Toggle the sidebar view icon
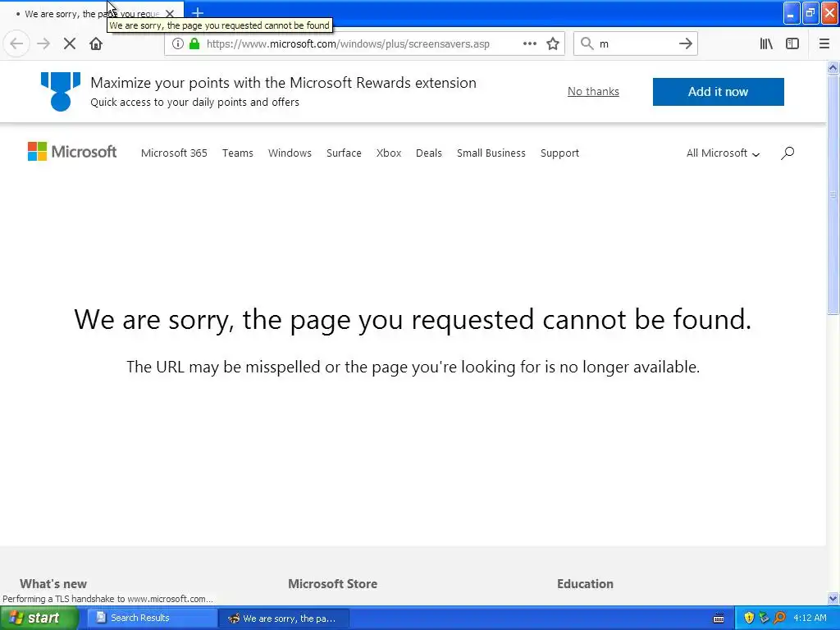 tap(792, 43)
